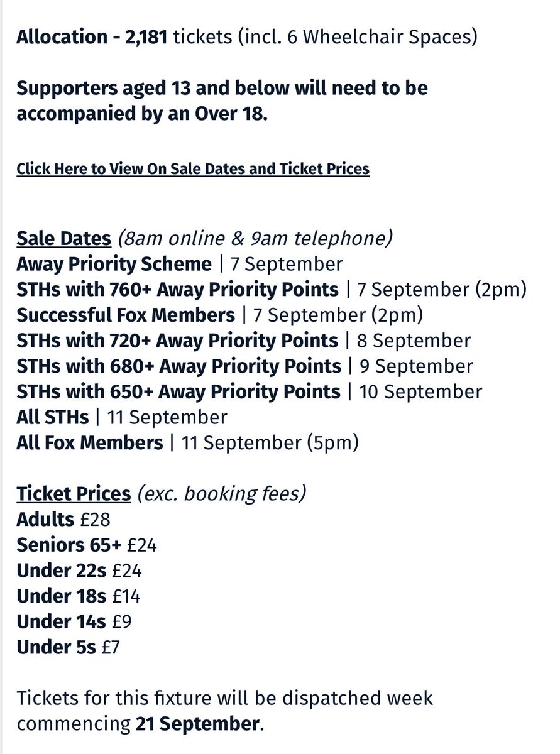The image size is (560, 754).
Task: Click the Allocation 2,181 tickets text
Action: (247, 36)
